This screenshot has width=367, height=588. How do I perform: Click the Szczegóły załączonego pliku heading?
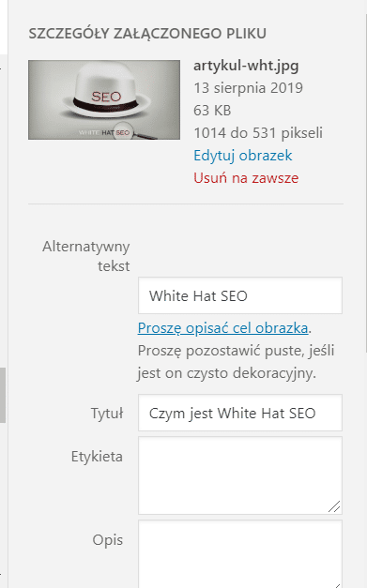tap(147, 34)
